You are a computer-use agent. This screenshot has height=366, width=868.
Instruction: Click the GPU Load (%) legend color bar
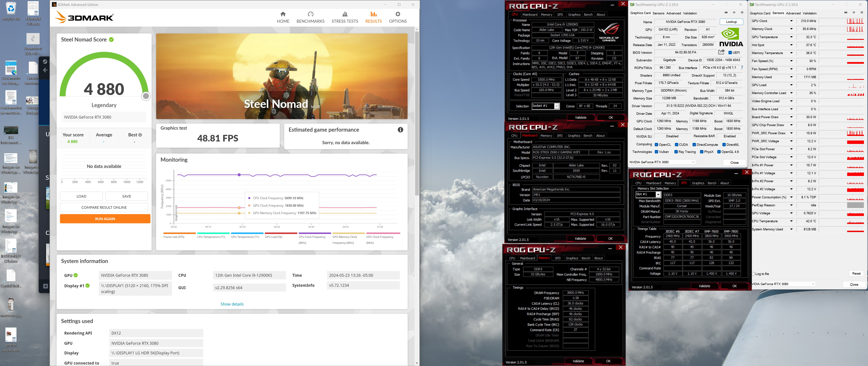pyautogui.click(x=281, y=233)
